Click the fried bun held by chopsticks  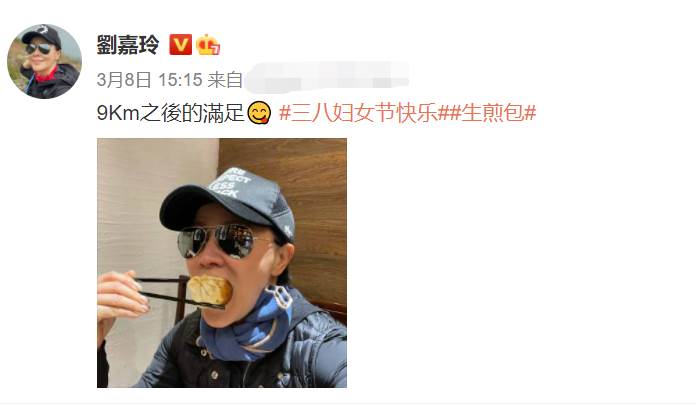209,290
